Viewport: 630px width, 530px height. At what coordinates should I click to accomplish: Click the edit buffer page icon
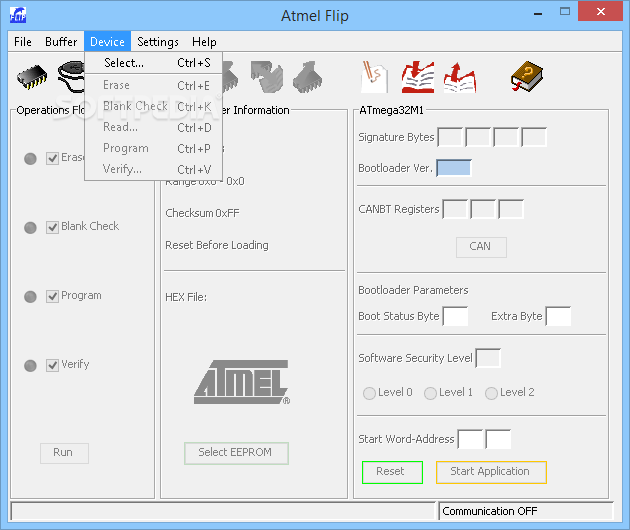[x=374, y=76]
